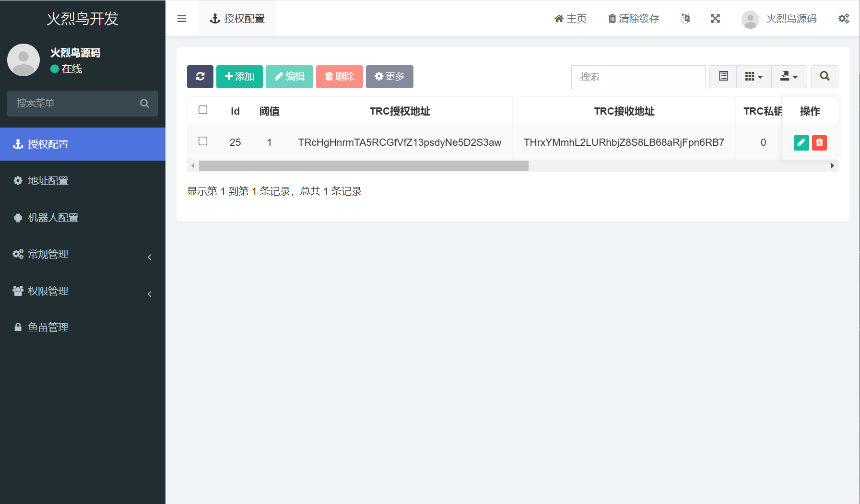Click the red trash icon in row 25
This screenshot has height=504, width=860.
[819, 142]
